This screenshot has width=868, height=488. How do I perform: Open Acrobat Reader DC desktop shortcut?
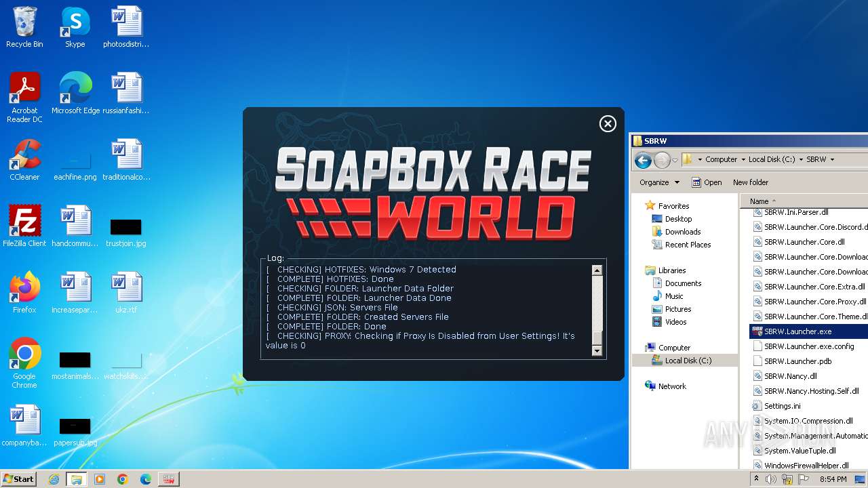pyautogui.click(x=24, y=98)
